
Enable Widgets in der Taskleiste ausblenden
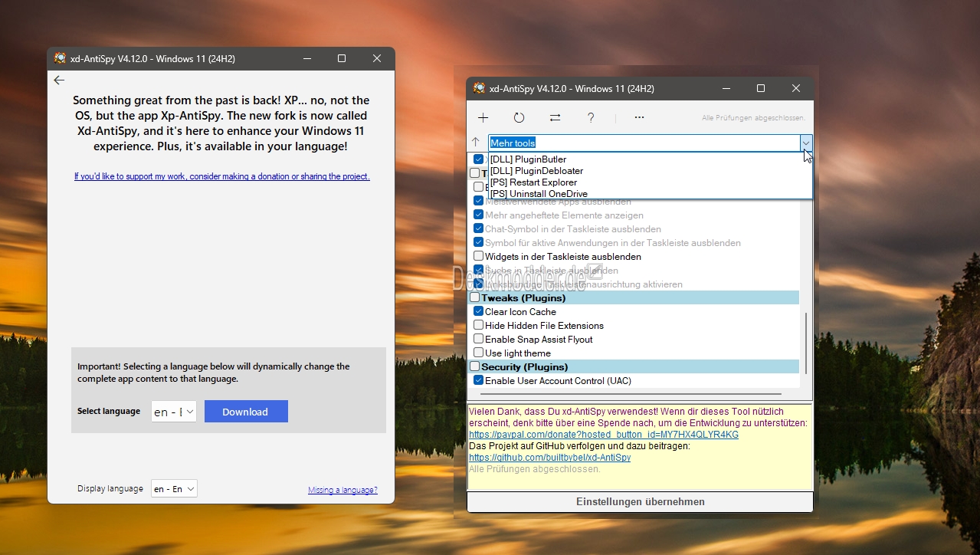click(479, 257)
